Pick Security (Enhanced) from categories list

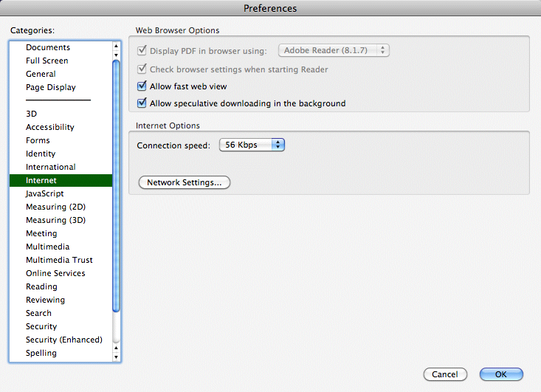coord(61,340)
